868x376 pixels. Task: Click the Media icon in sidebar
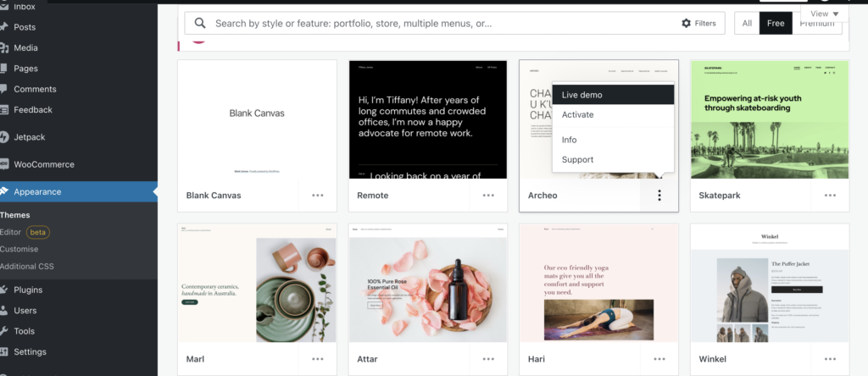[x=4, y=48]
